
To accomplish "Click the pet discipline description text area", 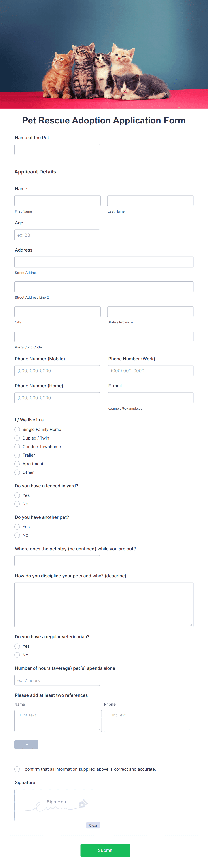I will click(x=104, y=604).
